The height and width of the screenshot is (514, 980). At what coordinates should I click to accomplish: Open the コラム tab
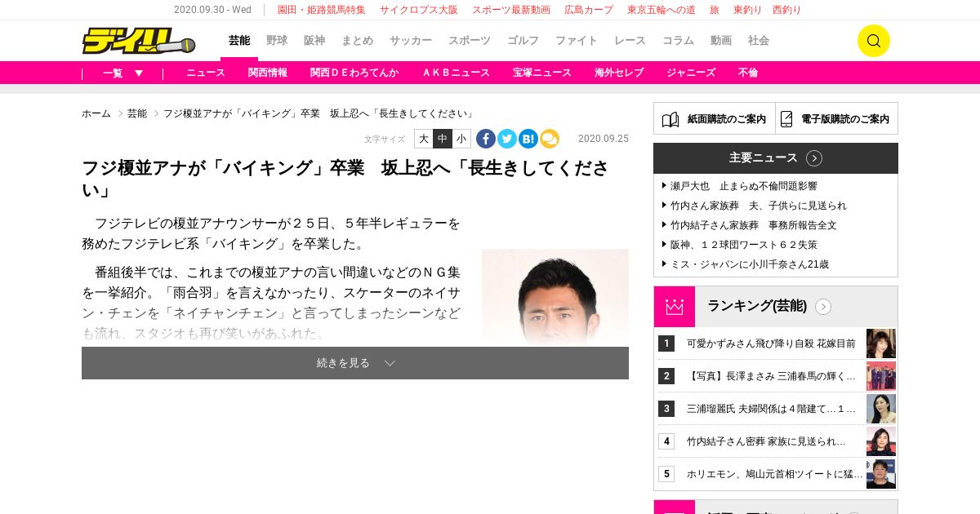coord(678,41)
